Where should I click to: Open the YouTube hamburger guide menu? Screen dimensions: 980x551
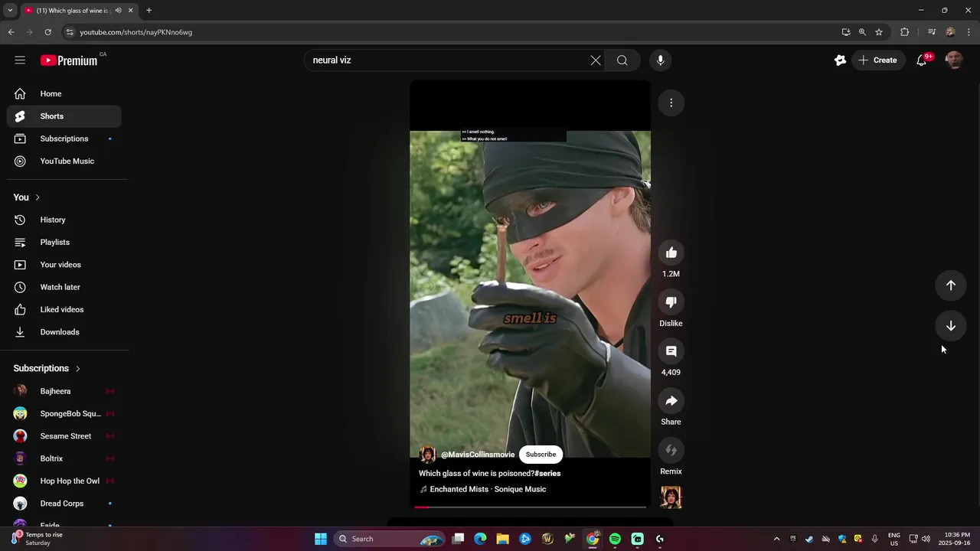pos(20,60)
